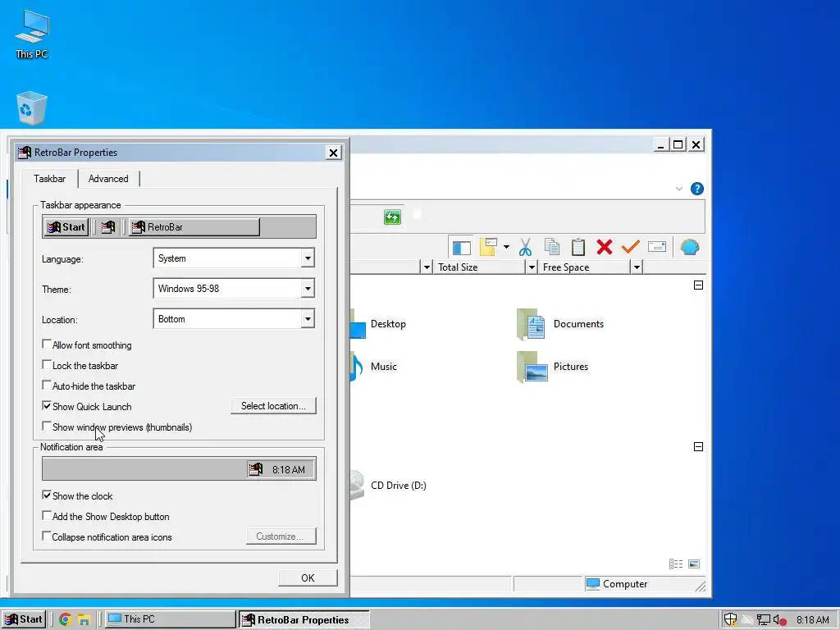Open File Explorer from the Quick Launch bar
Image resolution: width=840 pixels, height=630 pixels.
tap(84, 620)
